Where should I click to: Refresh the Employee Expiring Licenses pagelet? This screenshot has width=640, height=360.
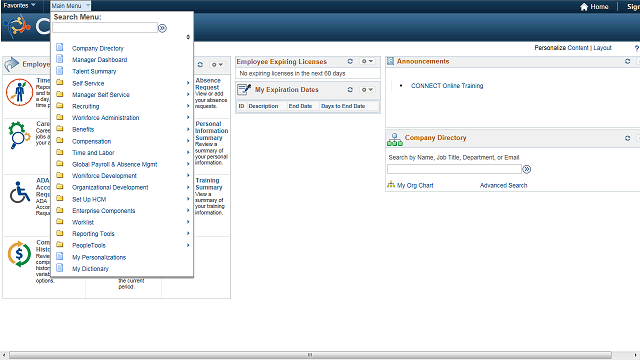[x=350, y=61]
